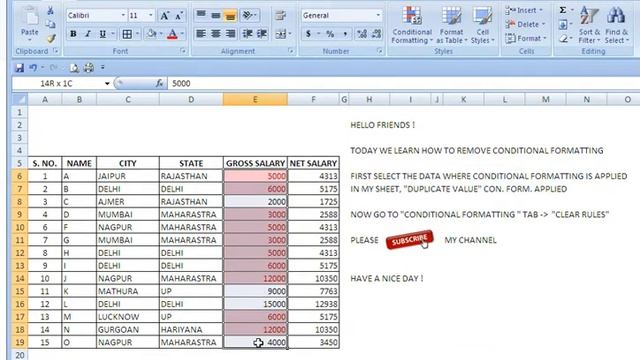
Task: Toggle Align Text Right
Action: pos(230,34)
